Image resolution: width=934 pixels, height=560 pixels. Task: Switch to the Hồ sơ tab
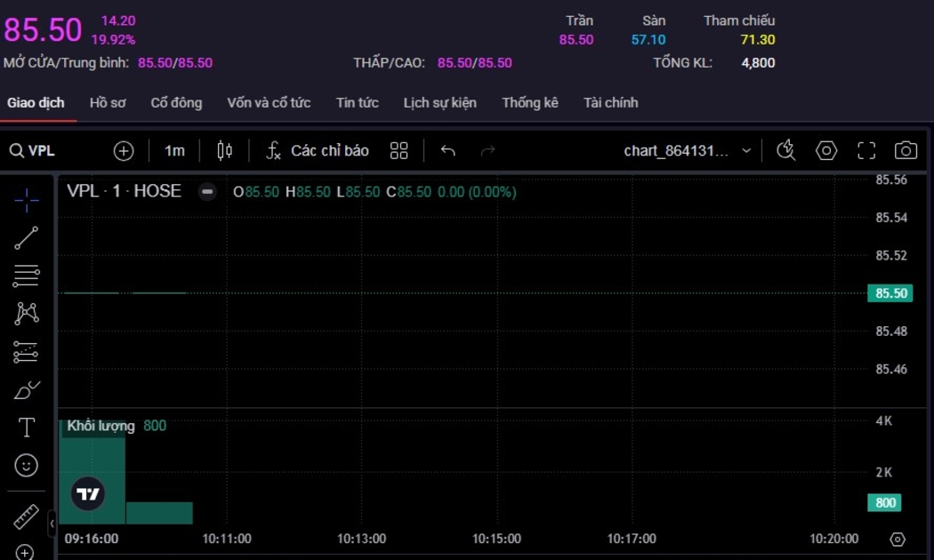108,102
